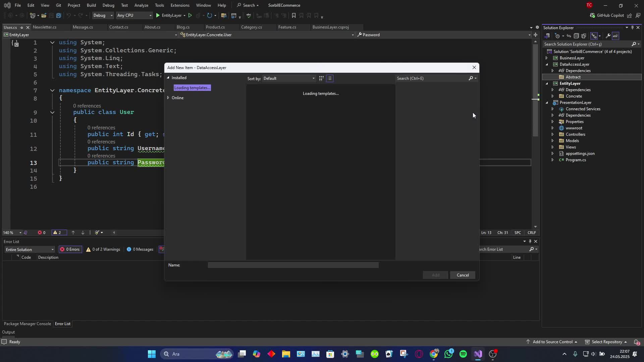The image size is (644, 362).
Task: Close the Add New Item dialog
Action: [x=474, y=68]
